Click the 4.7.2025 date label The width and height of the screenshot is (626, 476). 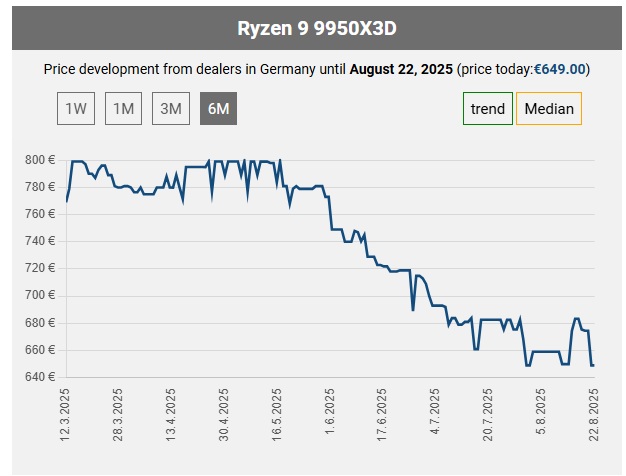pos(435,411)
